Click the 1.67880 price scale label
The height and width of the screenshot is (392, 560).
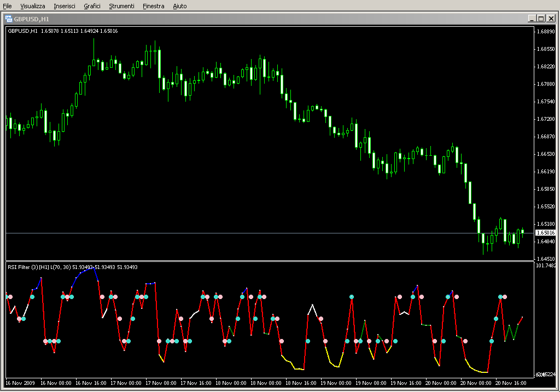546,84
